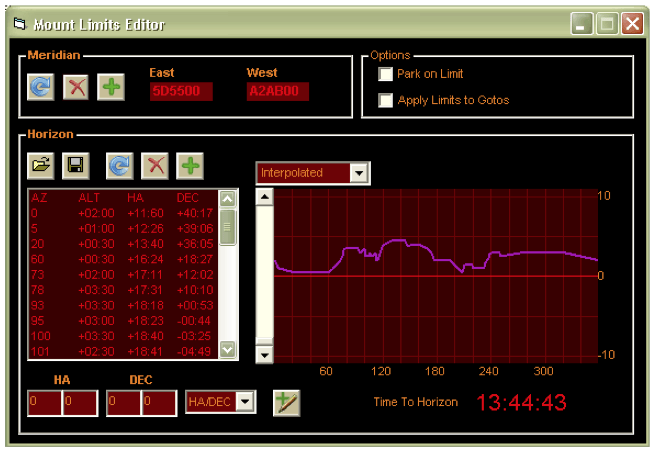Click the East meridian value 5D5500

pyautogui.click(x=181, y=91)
